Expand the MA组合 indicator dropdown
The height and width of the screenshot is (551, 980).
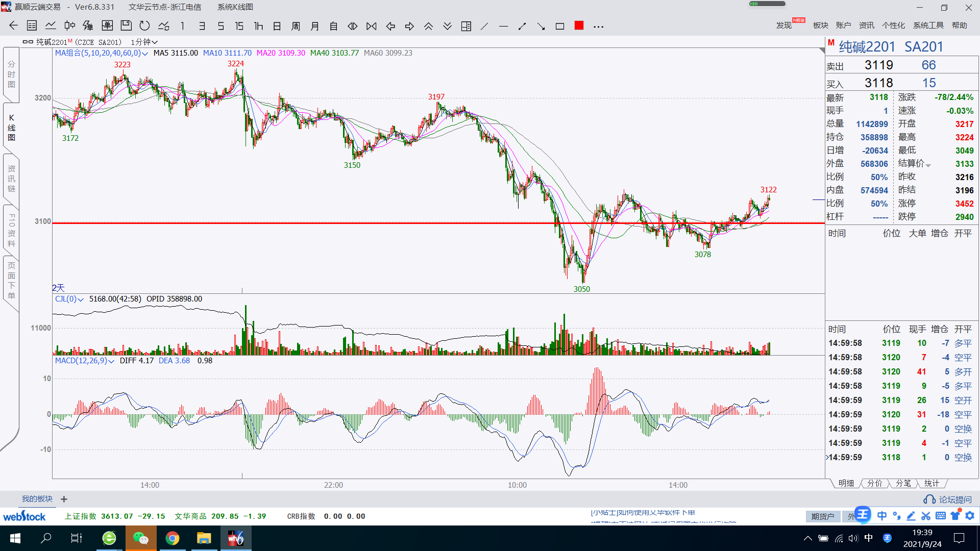[145, 54]
